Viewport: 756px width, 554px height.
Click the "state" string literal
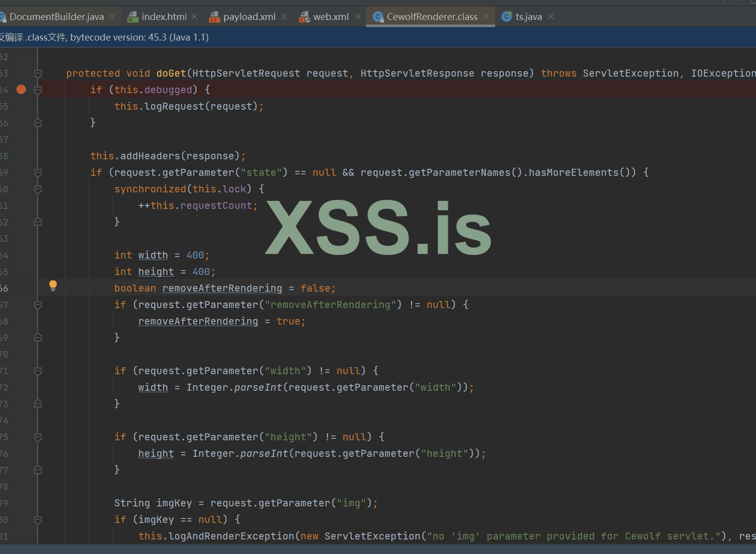[261, 173]
